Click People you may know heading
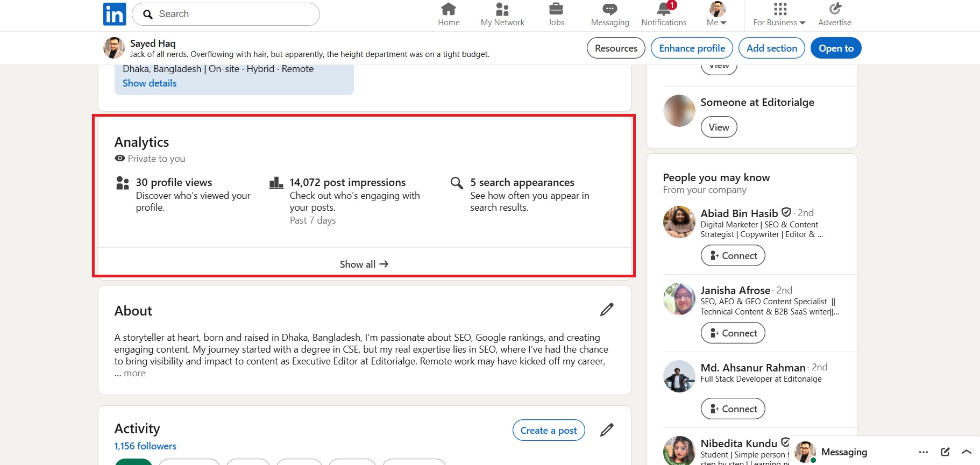This screenshot has height=465, width=980. (716, 177)
